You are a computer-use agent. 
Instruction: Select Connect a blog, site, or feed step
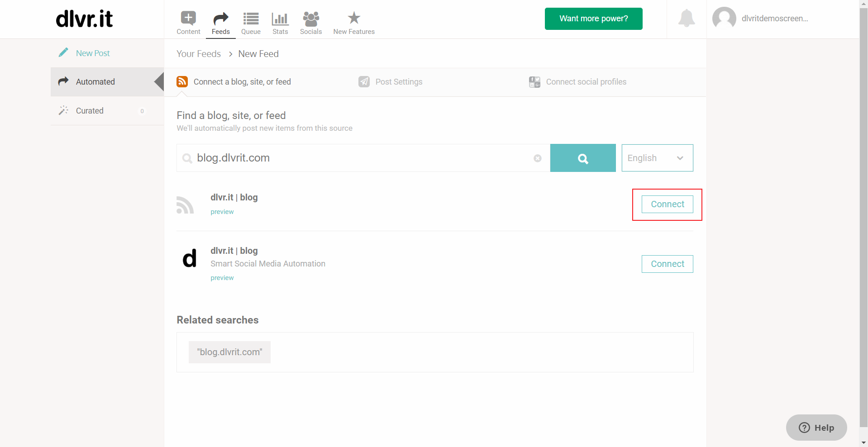[x=234, y=82]
